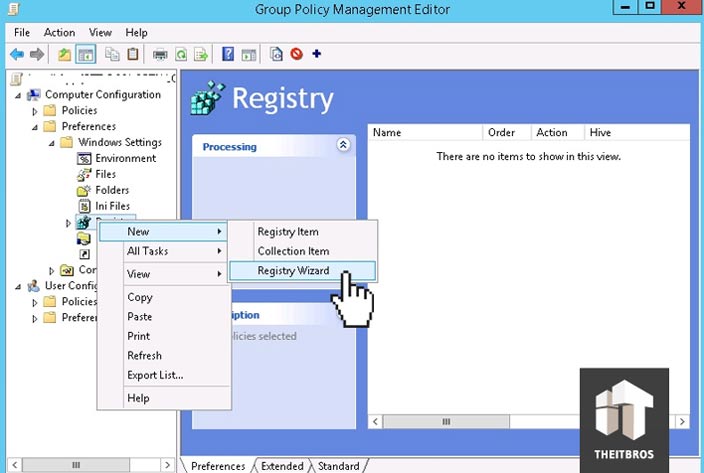The image size is (704, 473).
Task: Select Registry Wizard from the submenu
Action: click(x=303, y=271)
